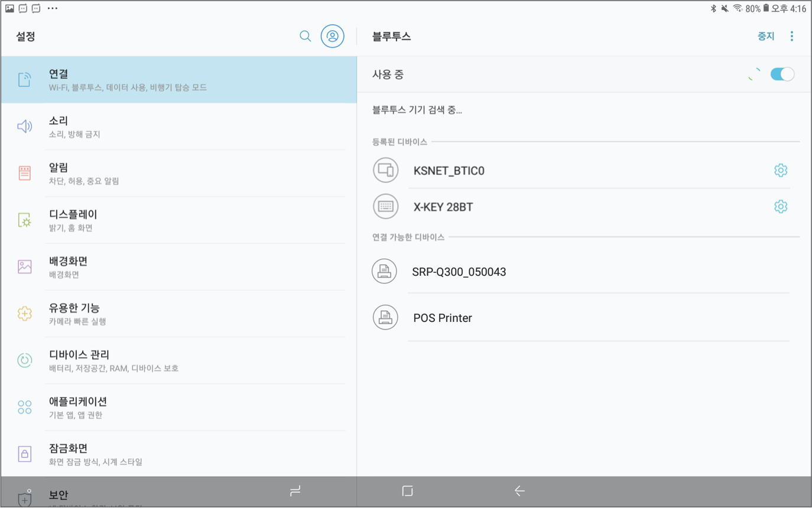Open 소리 settings category

178,126
